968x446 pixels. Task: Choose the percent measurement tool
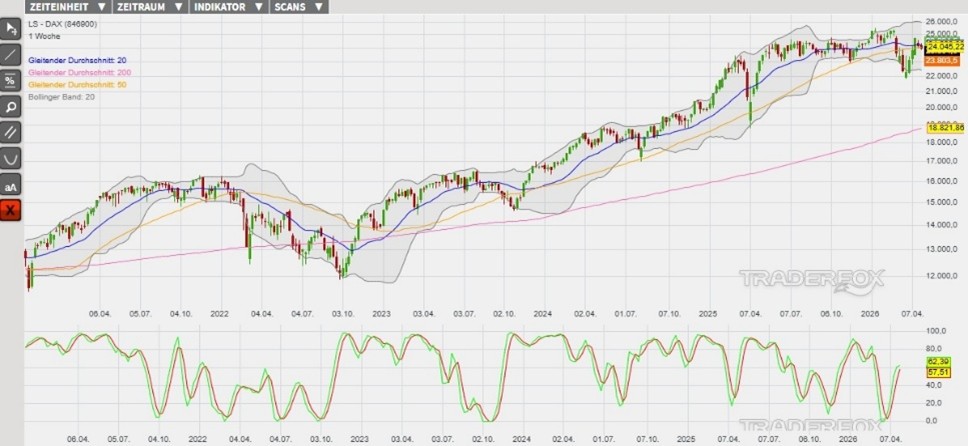click(x=10, y=81)
